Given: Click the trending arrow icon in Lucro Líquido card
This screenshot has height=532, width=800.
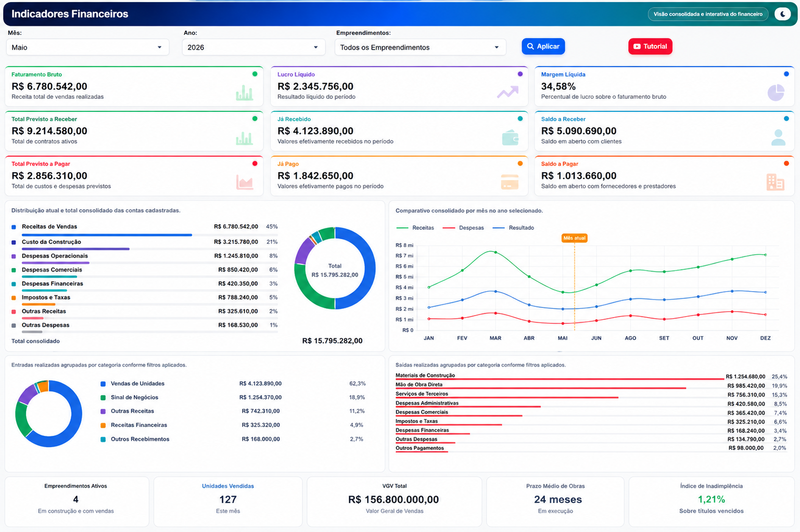Looking at the screenshot, I should (x=507, y=93).
